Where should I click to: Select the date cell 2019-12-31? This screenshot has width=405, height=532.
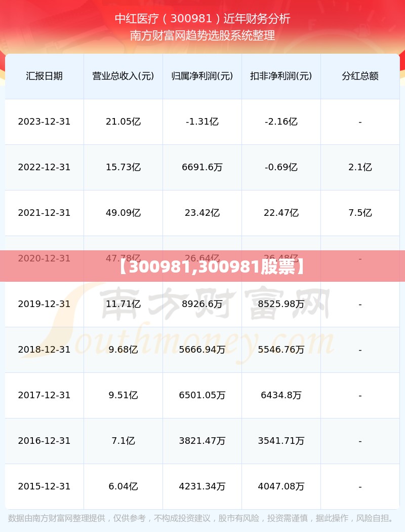pos(45,304)
